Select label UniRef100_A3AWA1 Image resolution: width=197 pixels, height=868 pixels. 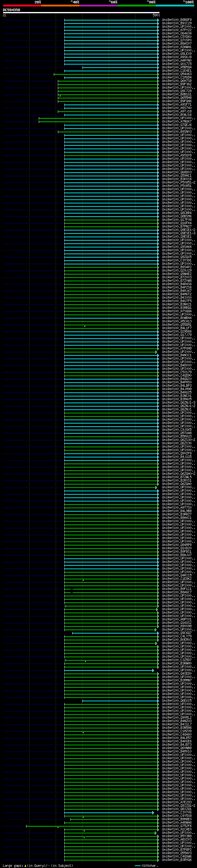coord(177,47)
